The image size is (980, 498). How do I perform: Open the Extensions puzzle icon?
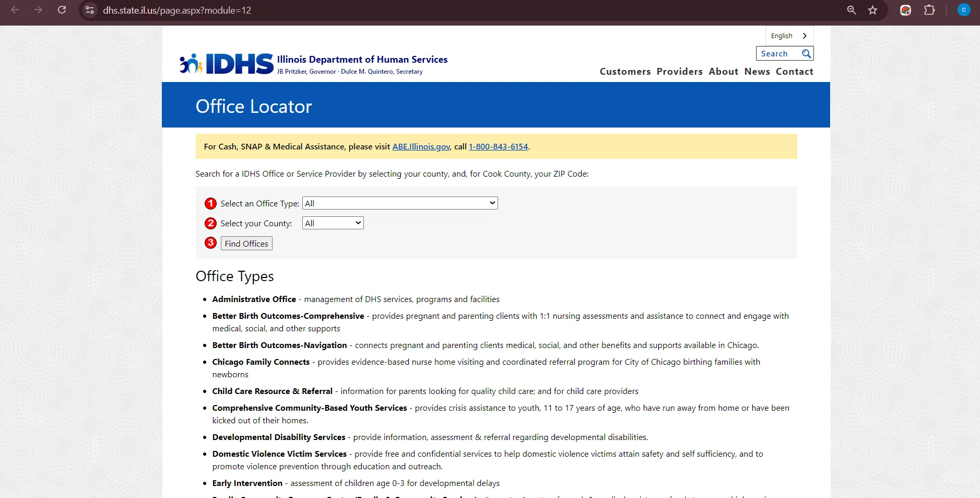pos(929,10)
